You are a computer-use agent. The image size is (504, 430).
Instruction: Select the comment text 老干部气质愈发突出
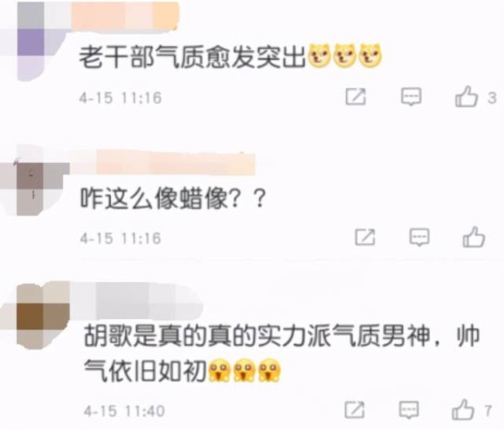(192, 57)
